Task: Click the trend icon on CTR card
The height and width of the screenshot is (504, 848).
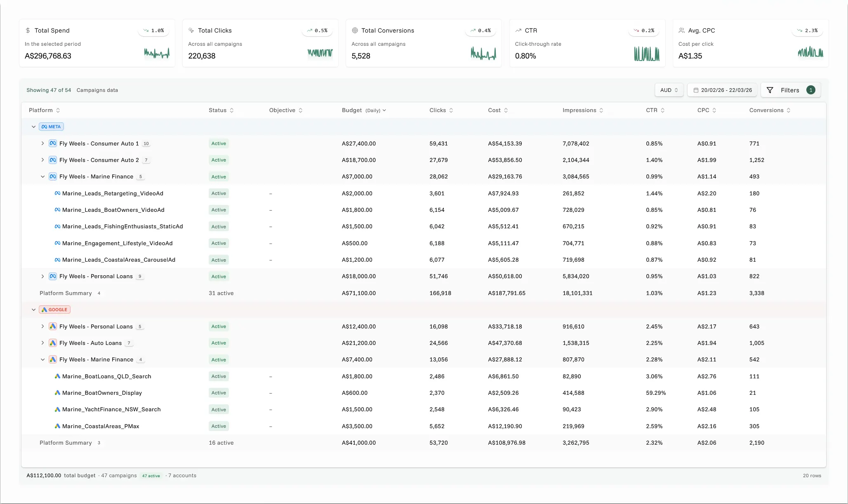Action: click(518, 30)
